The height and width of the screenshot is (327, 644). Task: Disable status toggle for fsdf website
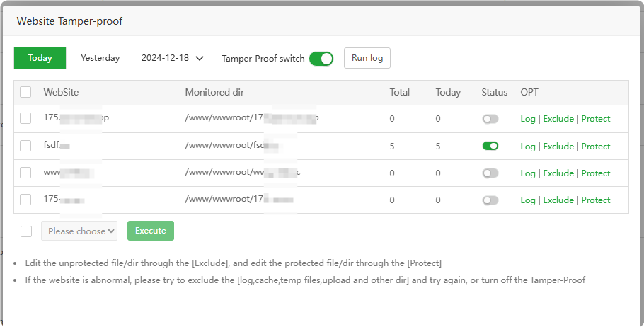pos(490,146)
